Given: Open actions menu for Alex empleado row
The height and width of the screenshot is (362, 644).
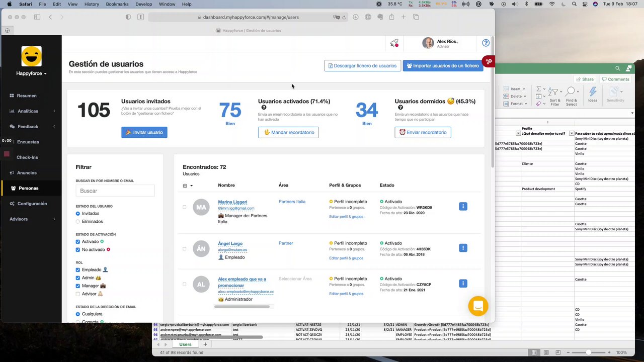Looking at the screenshot, I should point(463,284).
